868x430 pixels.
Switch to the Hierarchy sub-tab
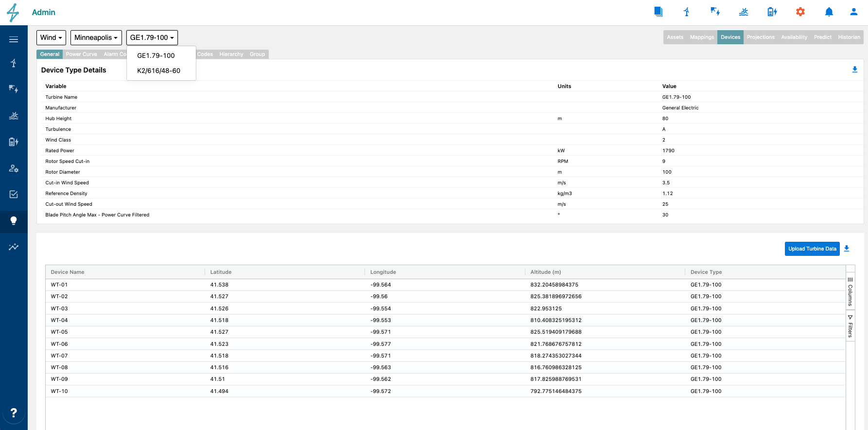point(231,54)
